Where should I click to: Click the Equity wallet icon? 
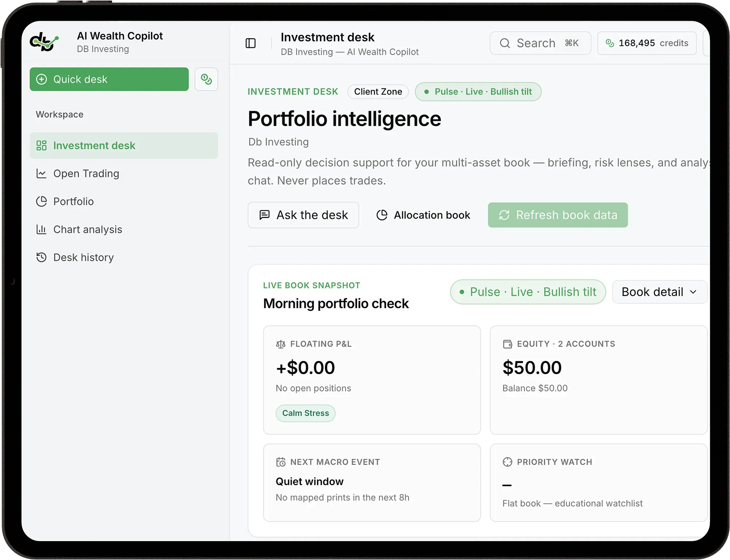click(x=507, y=344)
